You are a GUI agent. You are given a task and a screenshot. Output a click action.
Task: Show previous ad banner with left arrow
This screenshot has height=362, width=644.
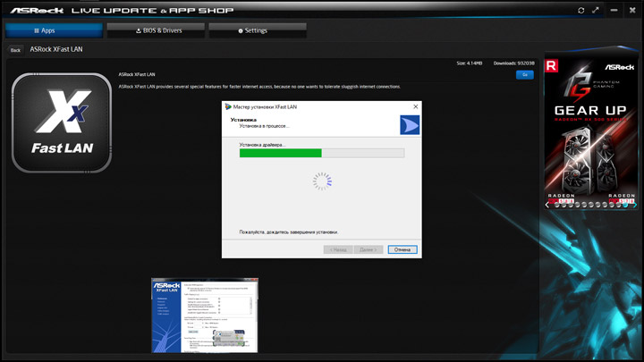click(x=547, y=205)
